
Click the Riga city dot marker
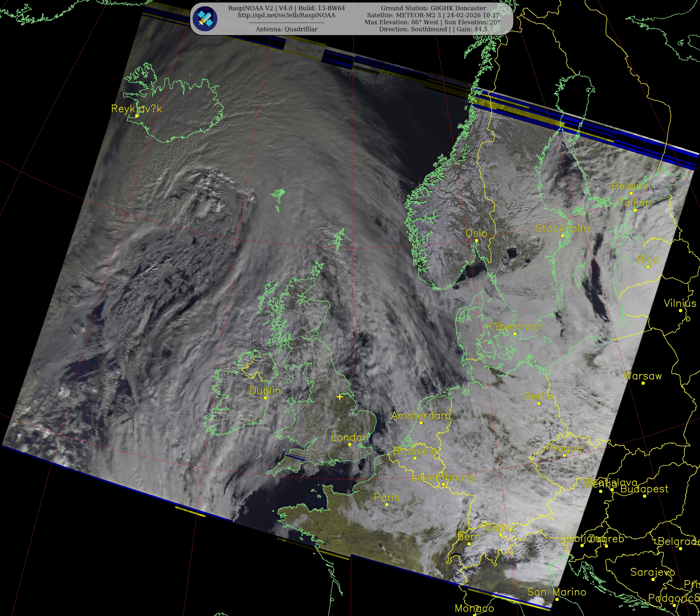(x=648, y=267)
